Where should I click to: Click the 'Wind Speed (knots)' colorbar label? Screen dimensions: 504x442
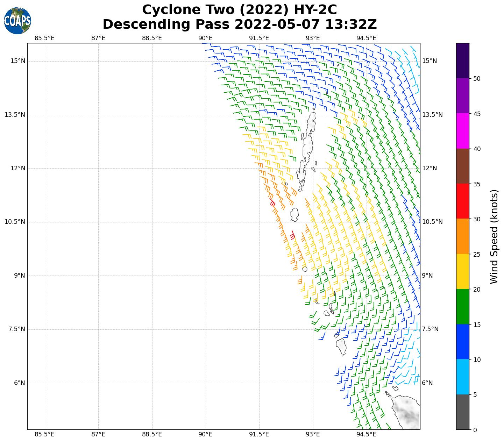(x=494, y=237)
